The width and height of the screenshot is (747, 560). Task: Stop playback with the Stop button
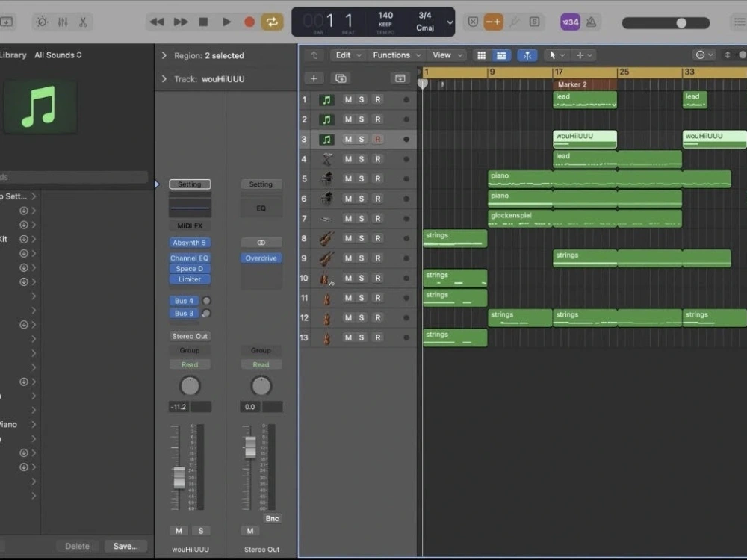(203, 22)
